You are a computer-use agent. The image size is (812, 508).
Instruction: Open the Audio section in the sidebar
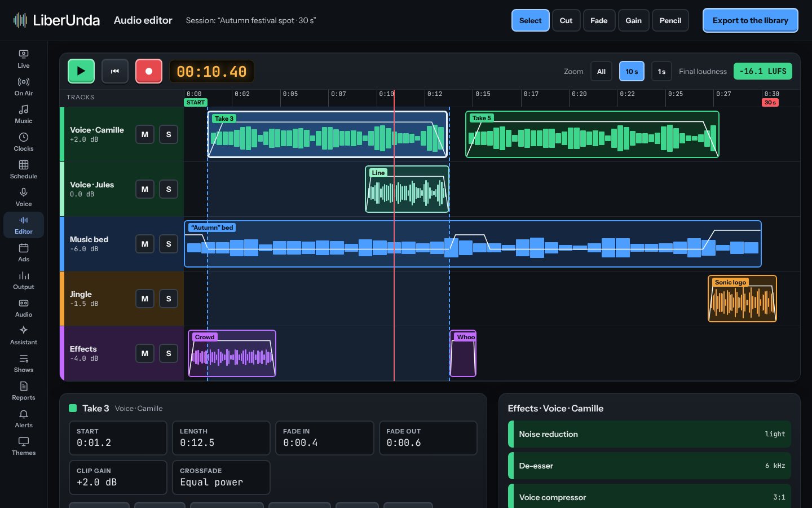pyautogui.click(x=24, y=308)
